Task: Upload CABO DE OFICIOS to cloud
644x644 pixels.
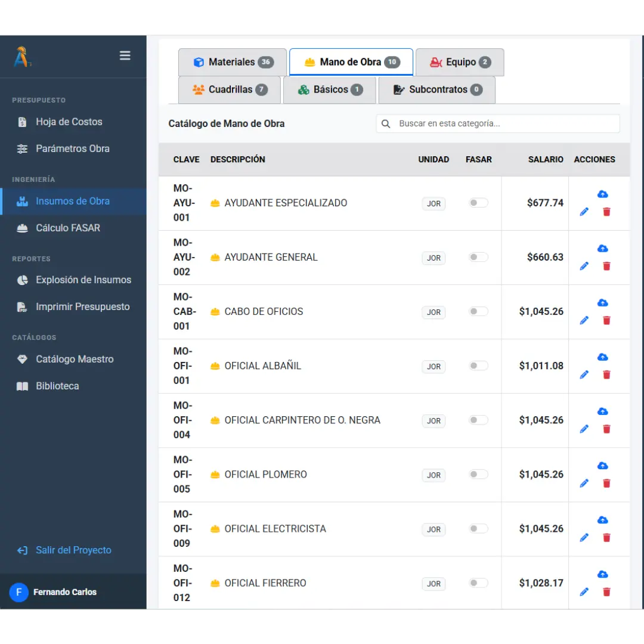Action: pyautogui.click(x=602, y=303)
